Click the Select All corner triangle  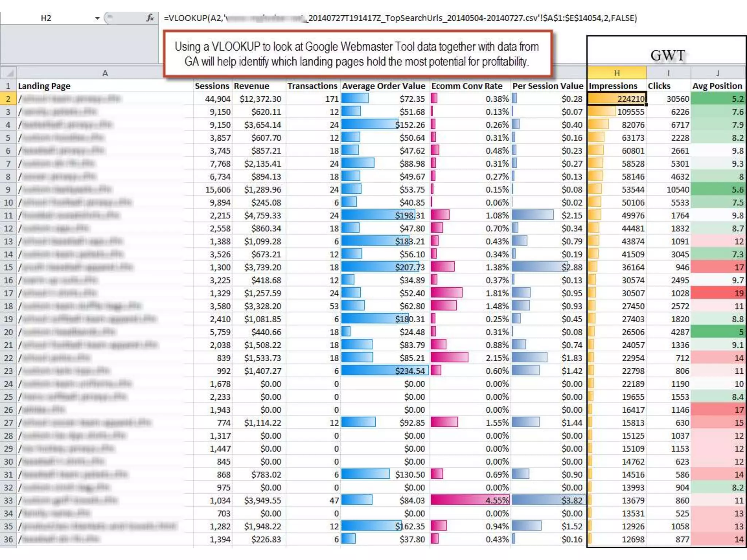[9, 73]
